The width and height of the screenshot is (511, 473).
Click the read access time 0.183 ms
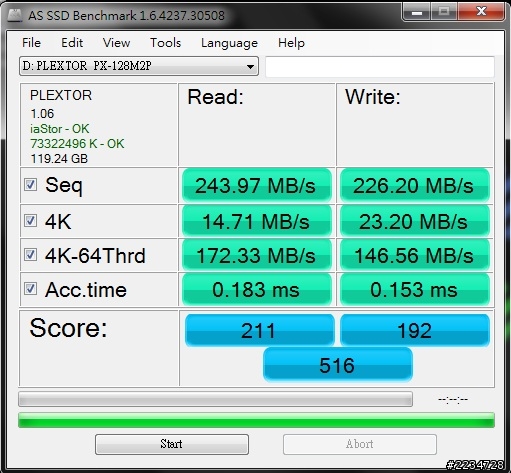coord(257,289)
